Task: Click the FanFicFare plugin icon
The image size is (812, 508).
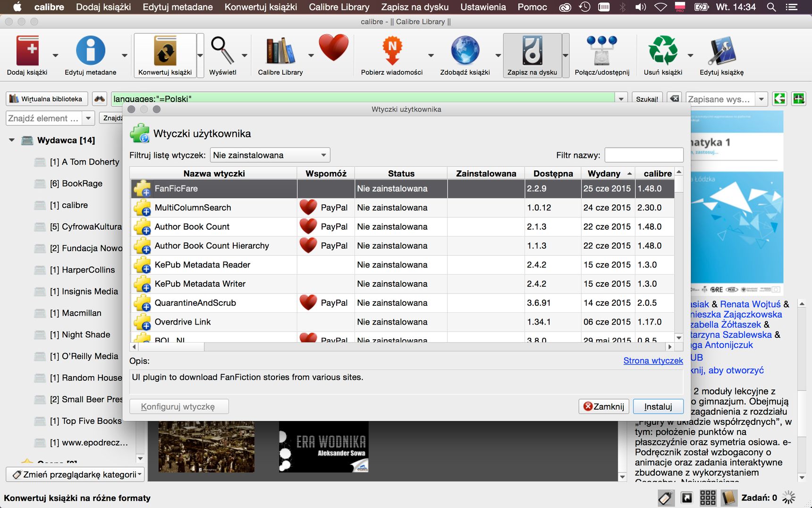Action: click(142, 189)
